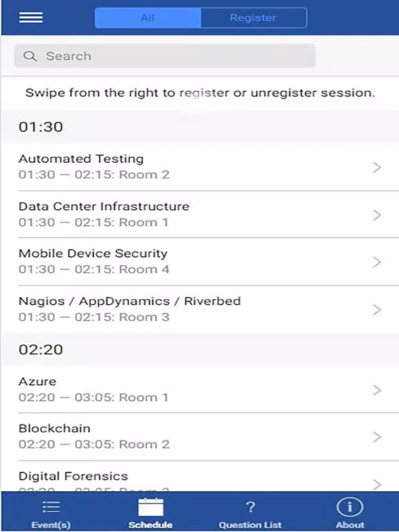Tap the About info icon
This screenshot has height=532, width=399.
coord(350,507)
